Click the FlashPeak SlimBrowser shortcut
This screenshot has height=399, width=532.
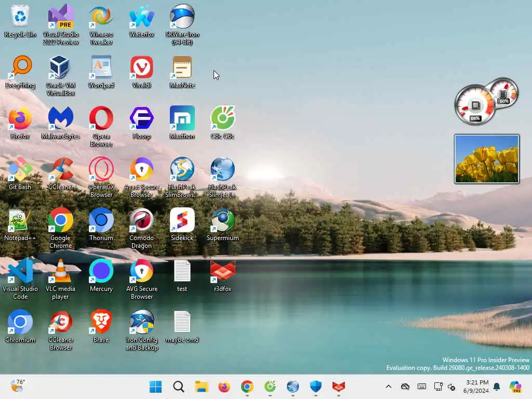pos(182,178)
